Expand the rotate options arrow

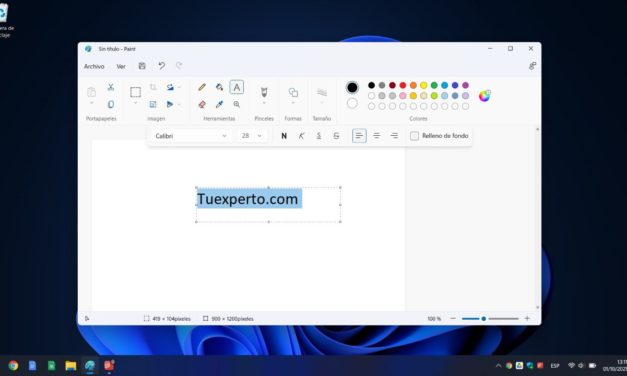179,87
